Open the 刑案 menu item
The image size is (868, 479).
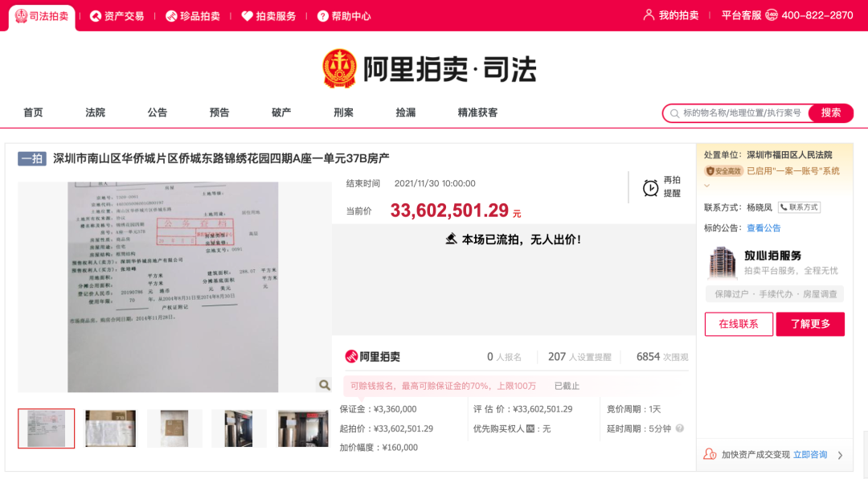[343, 113]
